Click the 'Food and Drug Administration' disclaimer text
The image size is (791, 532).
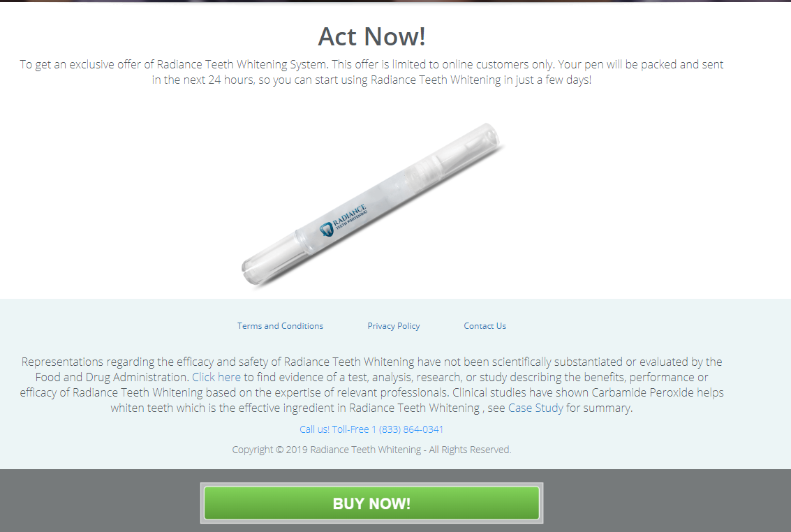point(112,377)
